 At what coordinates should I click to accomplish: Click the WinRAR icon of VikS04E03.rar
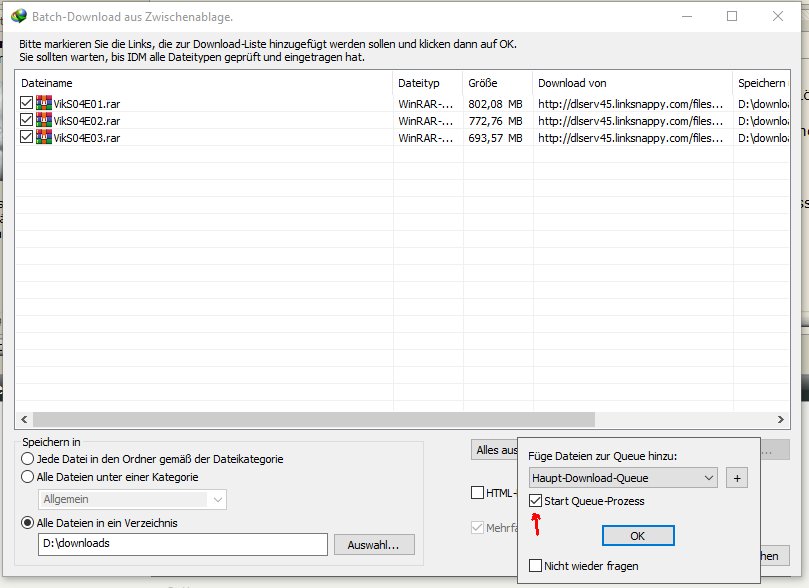[44, 137]
